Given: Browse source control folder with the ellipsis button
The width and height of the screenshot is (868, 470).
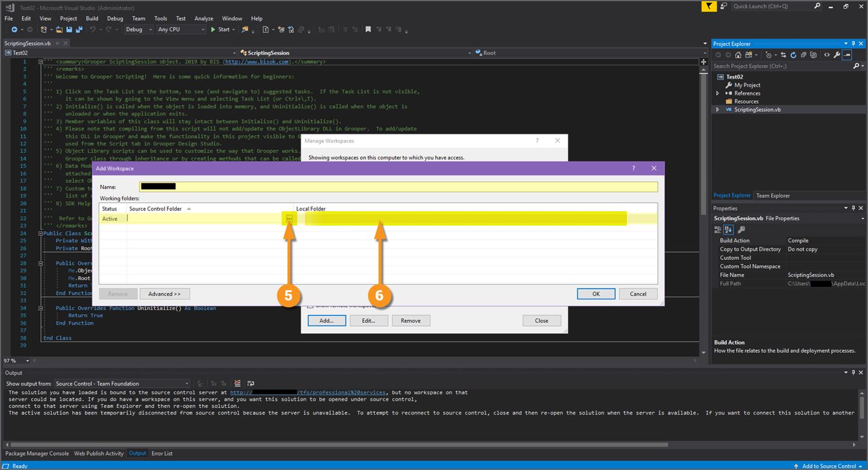Looking at the screenshot, I should tap(289, 218).
